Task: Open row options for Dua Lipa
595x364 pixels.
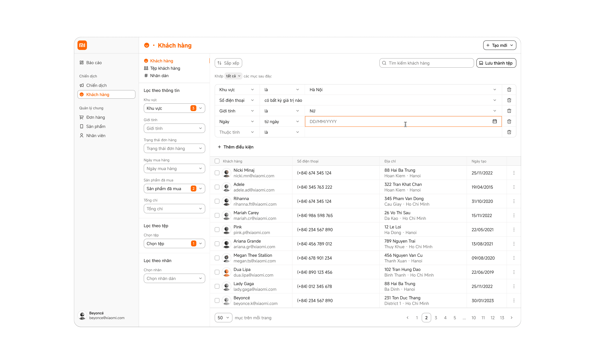Action: tap(514, 272)
